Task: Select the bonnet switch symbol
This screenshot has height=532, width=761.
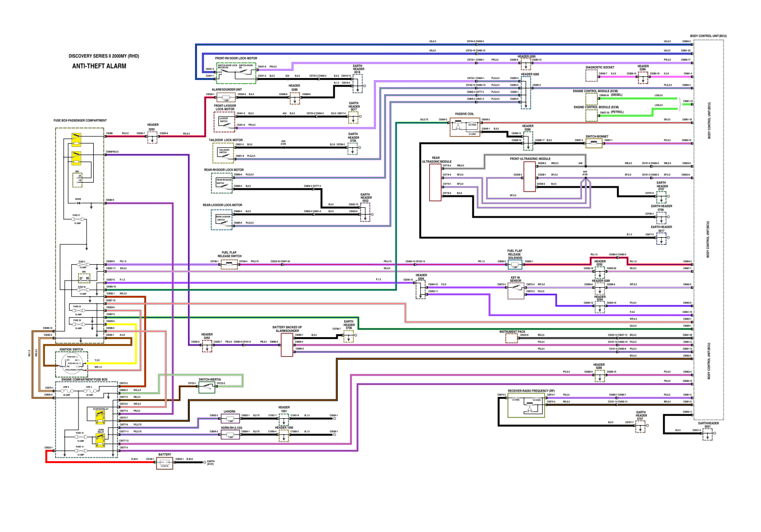Action: (594, 143)
